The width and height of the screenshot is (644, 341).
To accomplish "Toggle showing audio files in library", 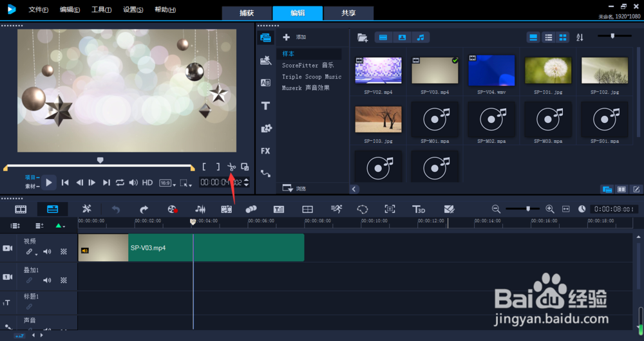I will pos(421,37).
